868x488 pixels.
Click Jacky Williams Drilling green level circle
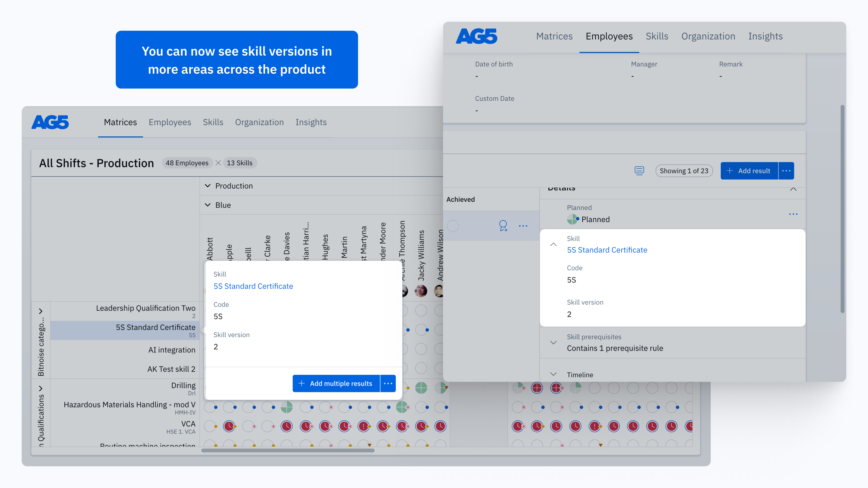421,388
